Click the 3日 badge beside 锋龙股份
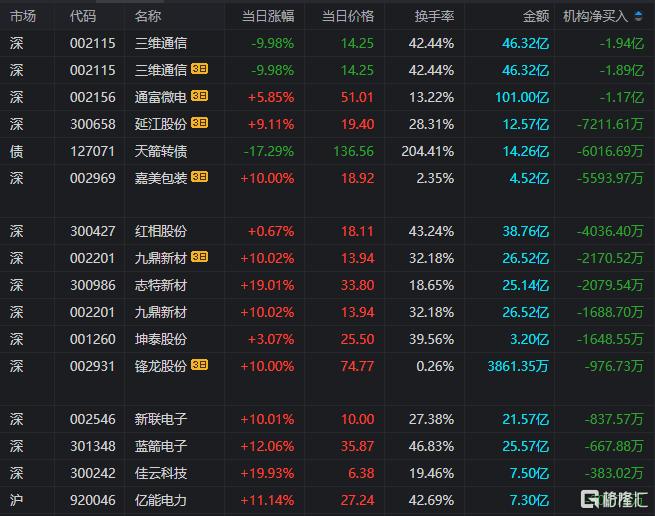The height and width of the screenshot is (516, 655). click(x=200, y=366)
